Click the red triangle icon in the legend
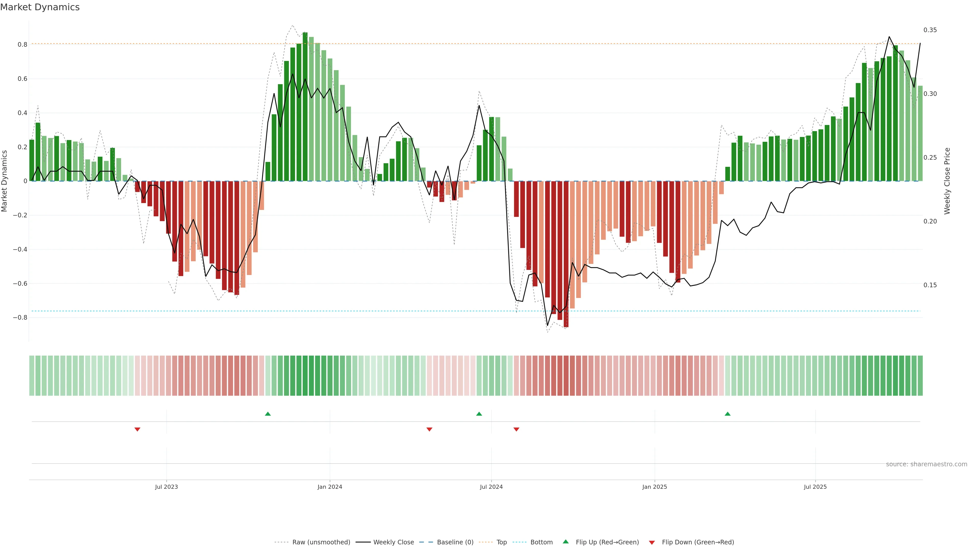 [x=652, y=542]
